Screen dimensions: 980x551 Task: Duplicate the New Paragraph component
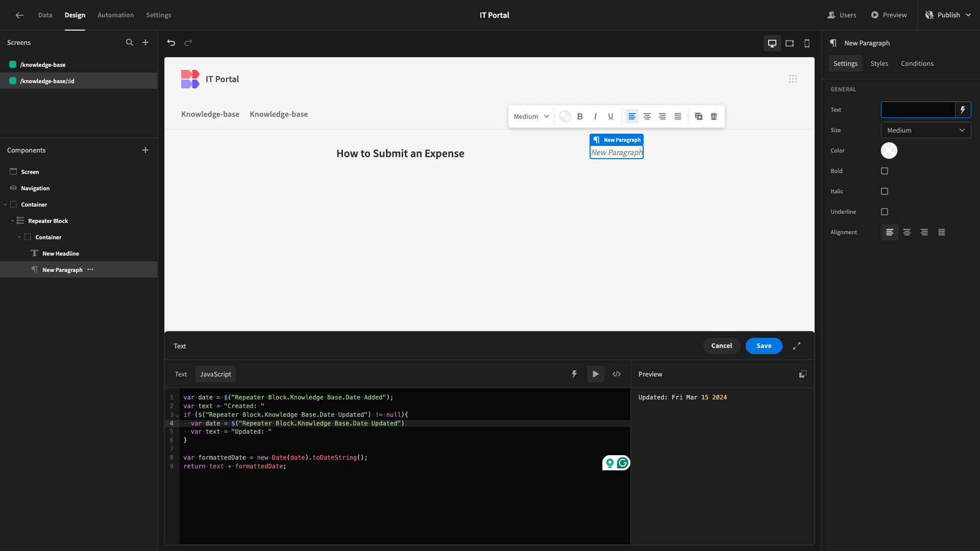pos(699,116)
